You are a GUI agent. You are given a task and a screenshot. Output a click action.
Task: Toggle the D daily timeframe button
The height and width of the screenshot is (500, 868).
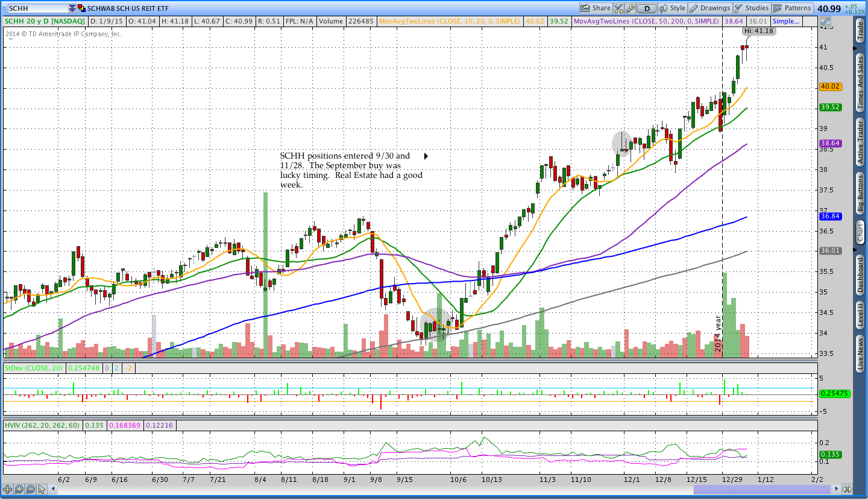coord(647,8)
